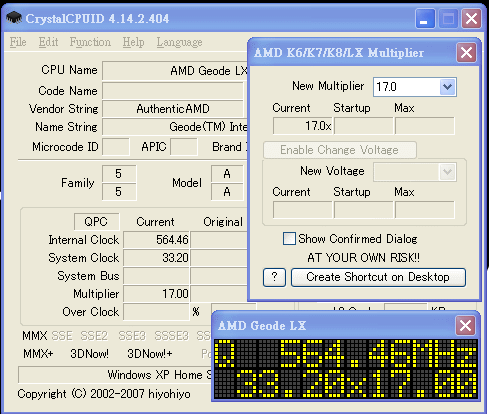Click Enable Change Voltage button
The width and height of the screenshot is (489, 414).
[339, 150]
